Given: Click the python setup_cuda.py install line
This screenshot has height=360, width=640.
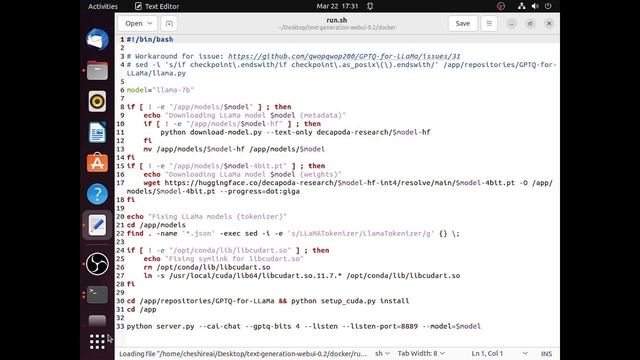Looking at the screenshot, I should (268, 301).
